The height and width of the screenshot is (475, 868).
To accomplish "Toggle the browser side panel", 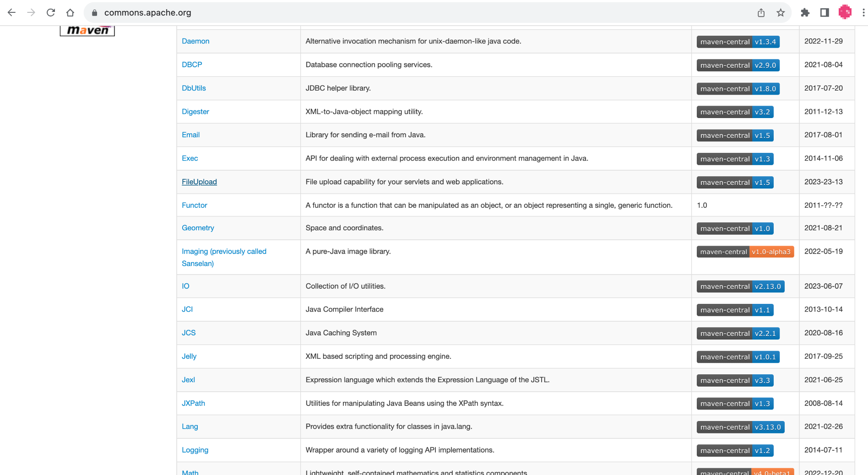I will [x=825, y=13].
